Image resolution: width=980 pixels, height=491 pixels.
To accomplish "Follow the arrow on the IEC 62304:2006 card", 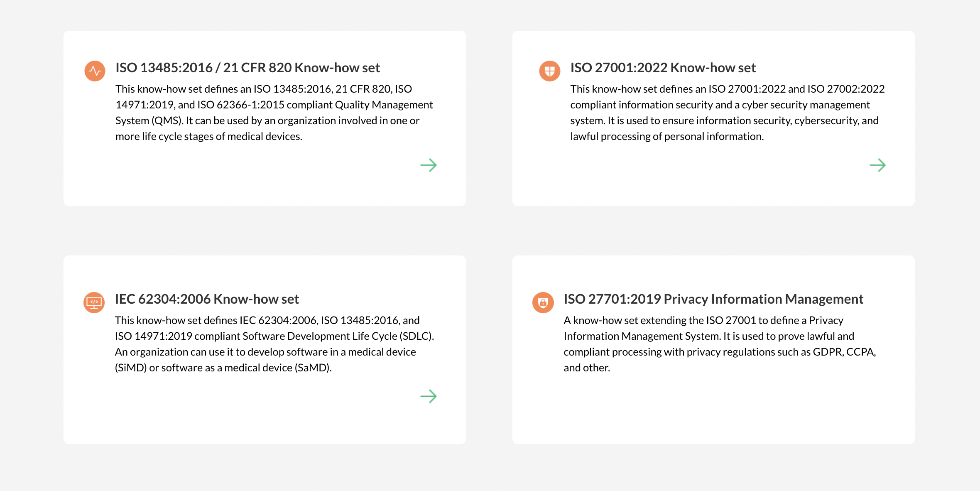I will click(x=429, y=397).
